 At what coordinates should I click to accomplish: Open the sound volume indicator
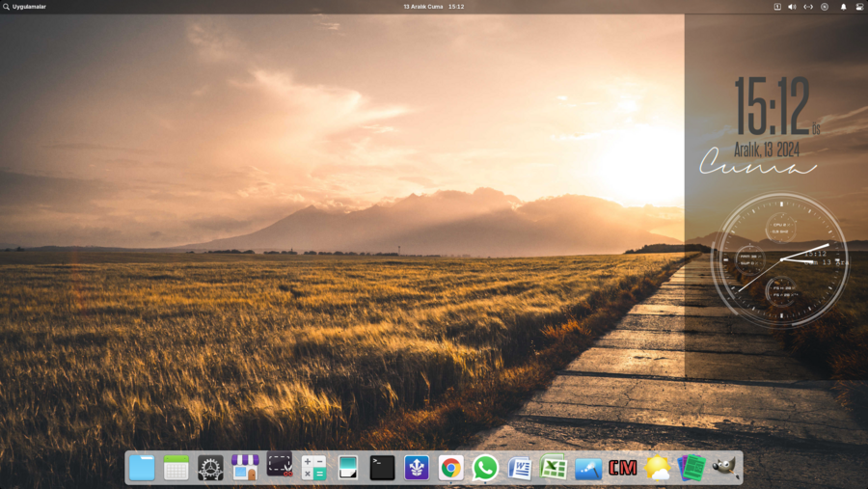(792, 7)
